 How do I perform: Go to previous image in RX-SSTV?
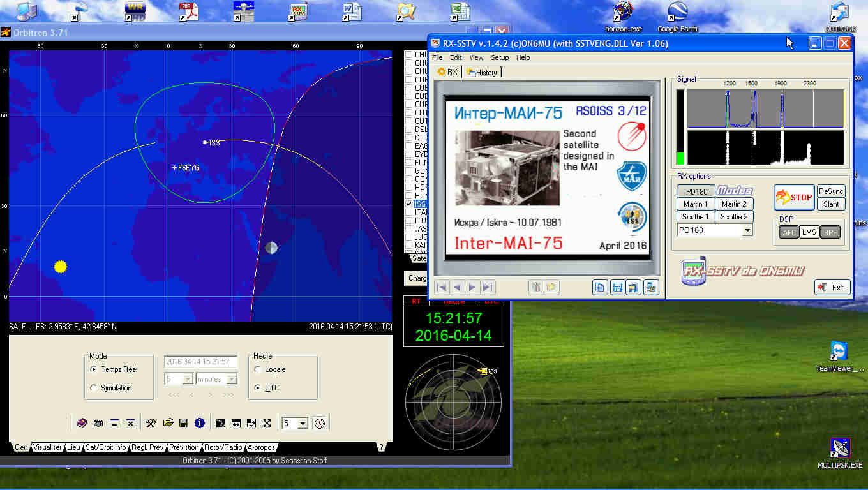tap(457, 287)
